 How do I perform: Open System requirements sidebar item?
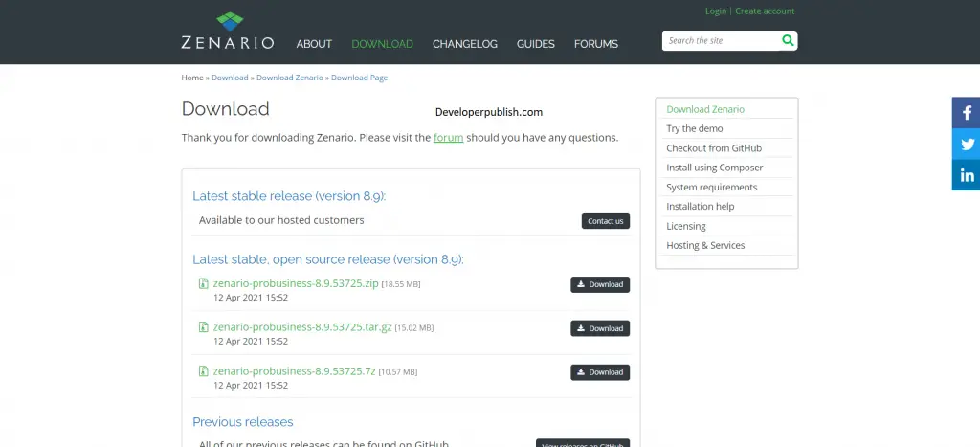[711, 187]
